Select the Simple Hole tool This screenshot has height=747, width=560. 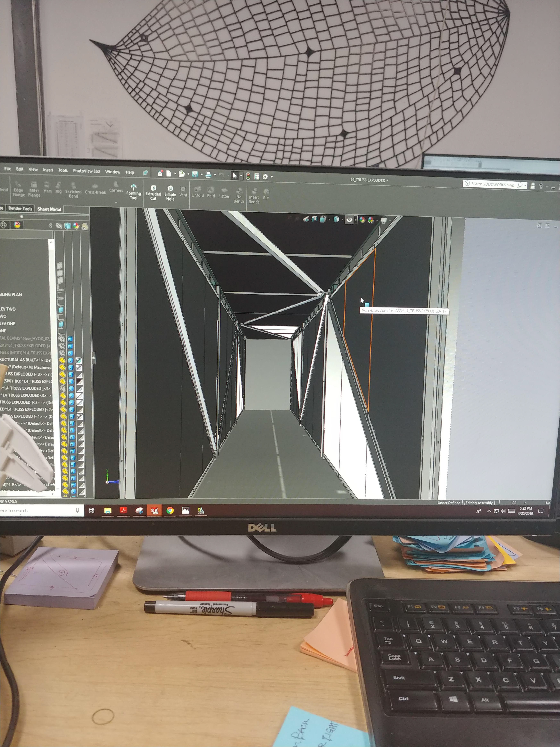click(x=170, y=193)
